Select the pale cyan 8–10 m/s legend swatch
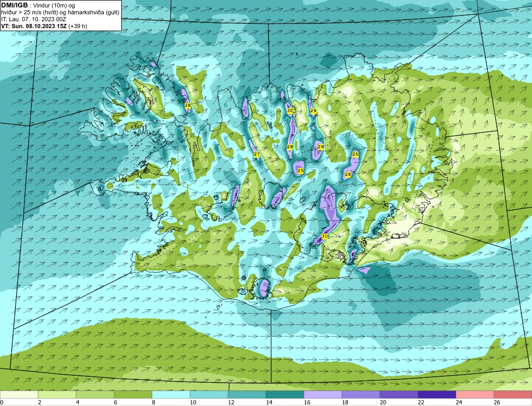Image resolution: width=532 pixels, height=406 pixels. coord(171,394)
